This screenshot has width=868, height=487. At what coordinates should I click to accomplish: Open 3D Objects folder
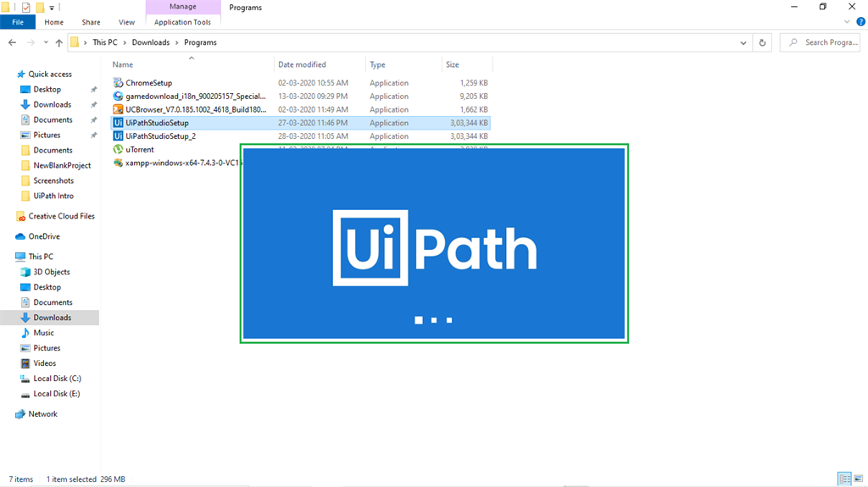pyautogui.click(x=52, y=272)
